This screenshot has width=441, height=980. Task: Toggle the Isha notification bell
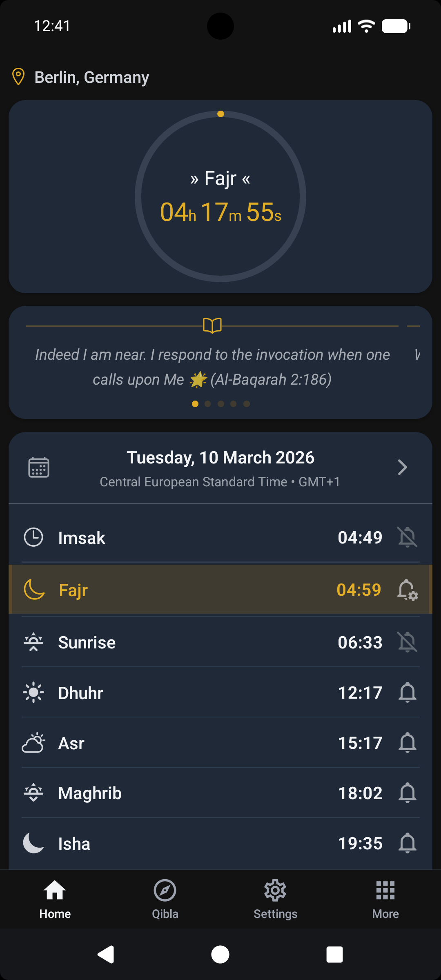[x=407, y=843]
